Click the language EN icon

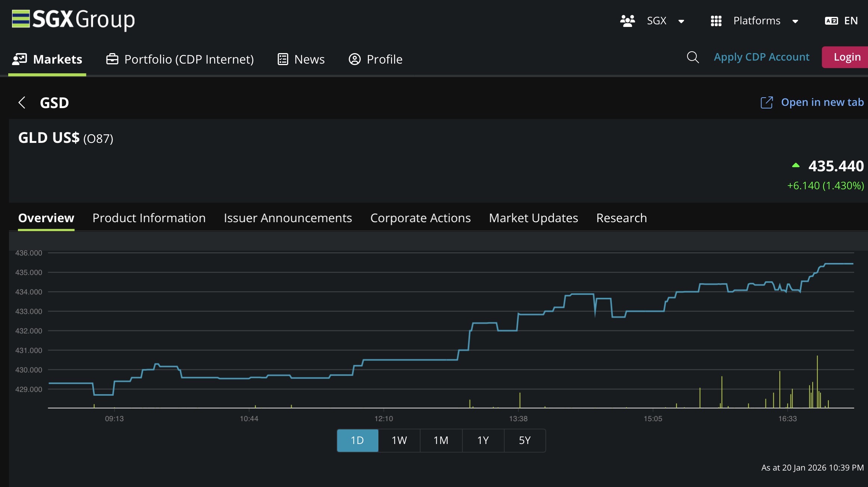[x=831, y=21]
